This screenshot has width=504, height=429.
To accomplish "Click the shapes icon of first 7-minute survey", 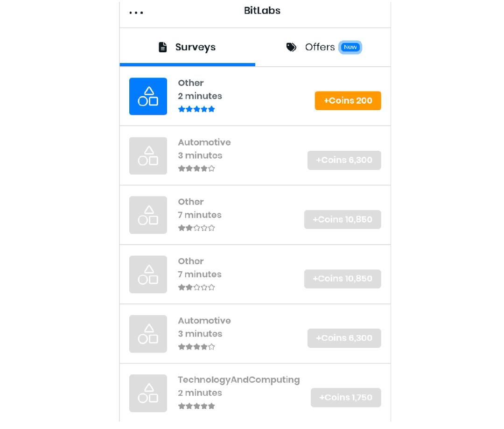I will (x=148, y=215).
